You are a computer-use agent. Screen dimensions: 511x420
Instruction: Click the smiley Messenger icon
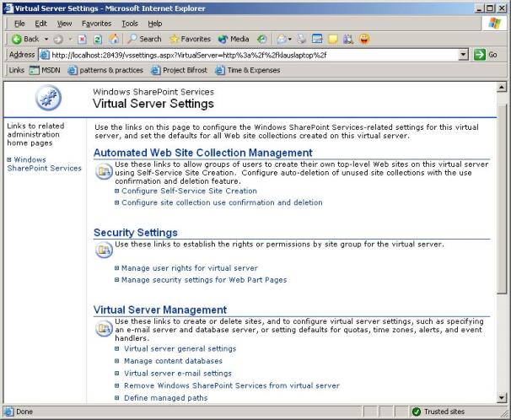pyautogui.click(x=364, y=39)
